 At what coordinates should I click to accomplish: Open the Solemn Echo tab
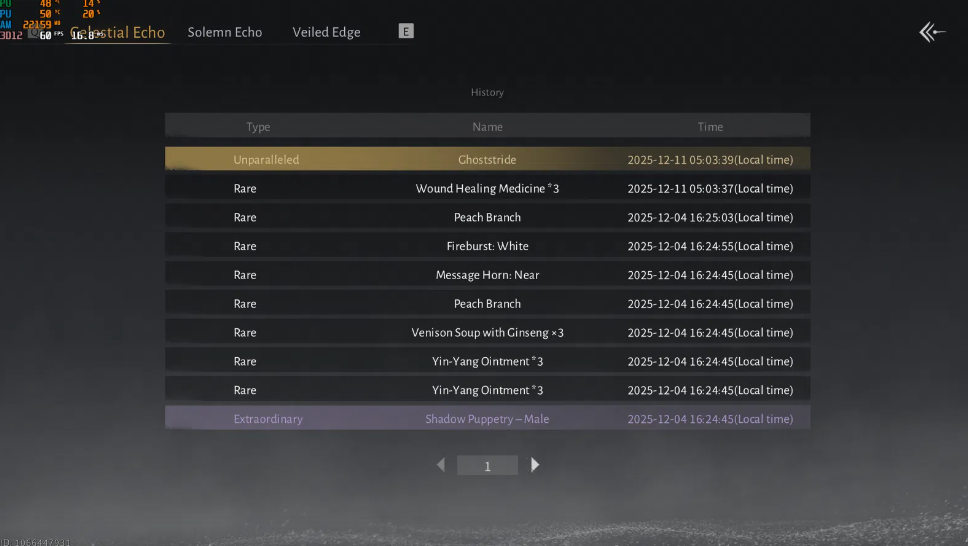225,32
